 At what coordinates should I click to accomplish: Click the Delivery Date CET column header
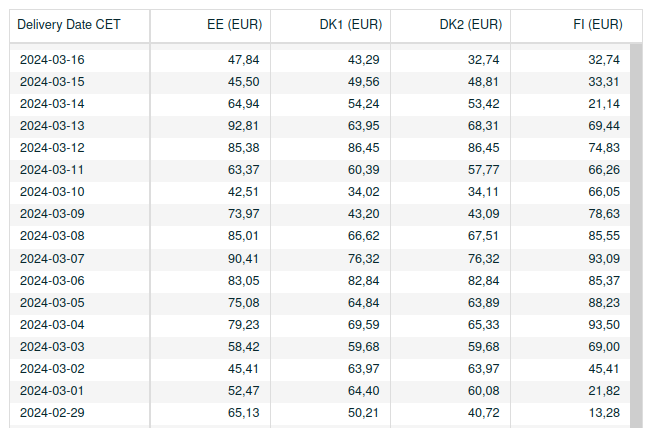click(x=80, y=25)
